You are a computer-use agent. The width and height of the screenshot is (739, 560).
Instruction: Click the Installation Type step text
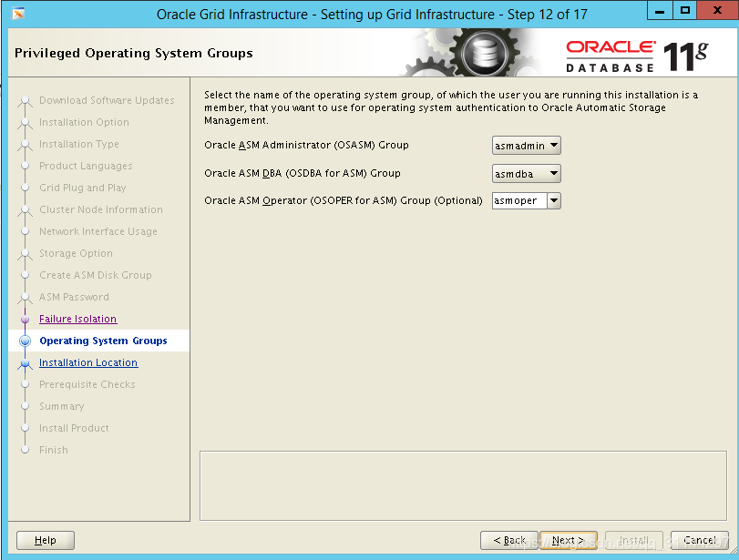[x=79, y=144]
